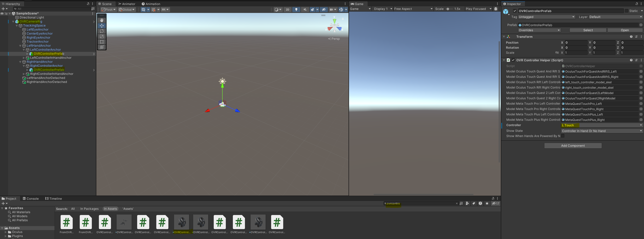This screenshot has width=644, height=239.
Task: Select the Hand view tool
Action: [102, 20]
